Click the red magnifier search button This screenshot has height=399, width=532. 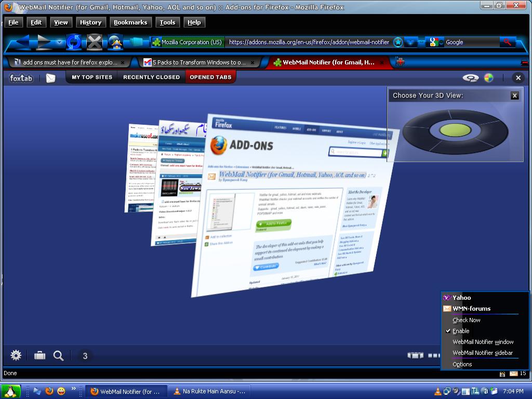tap(508, 42)
